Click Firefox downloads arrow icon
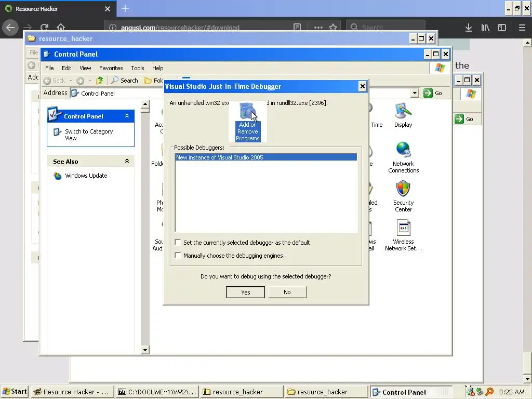Screen dimensions: 532x399 pyautogui.click(x=469, y=28)
